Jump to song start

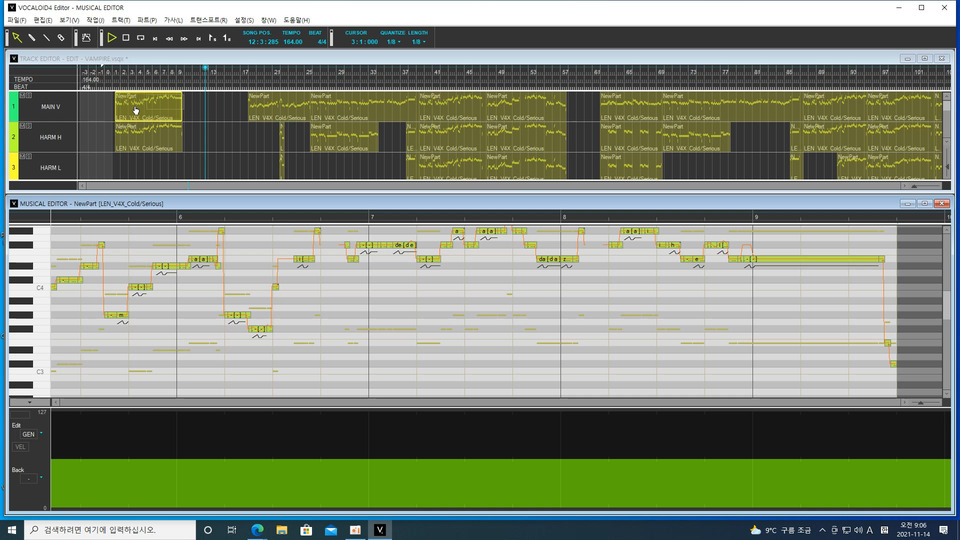156,39
